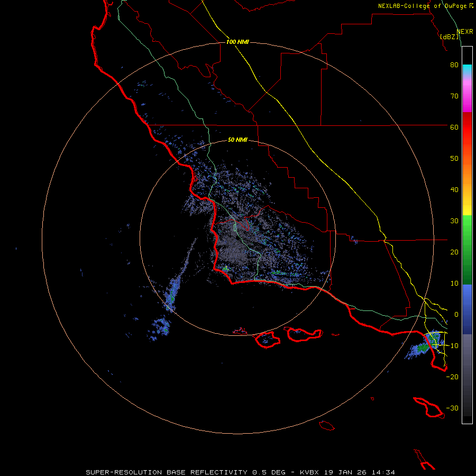Click the cyan segment atop the color bar
The height and width of the screenshot is (476, 476).
pyautogui.click(x=467, y=69)
